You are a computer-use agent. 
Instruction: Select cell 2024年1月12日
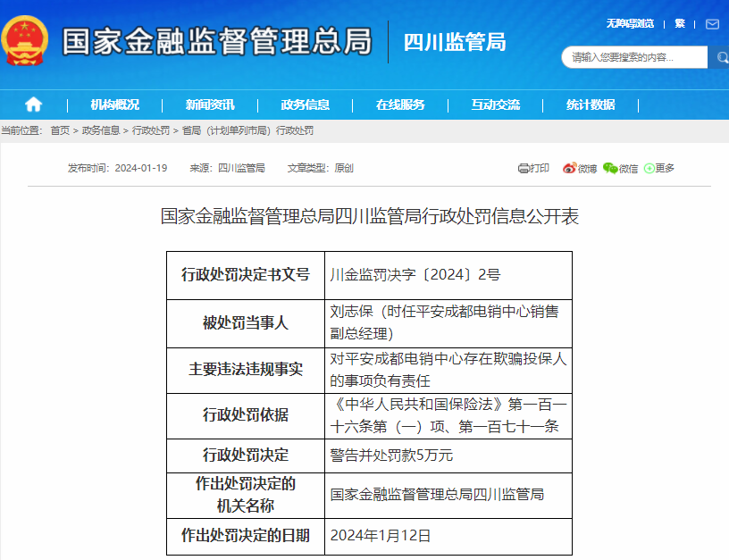[x=448, y=536]
